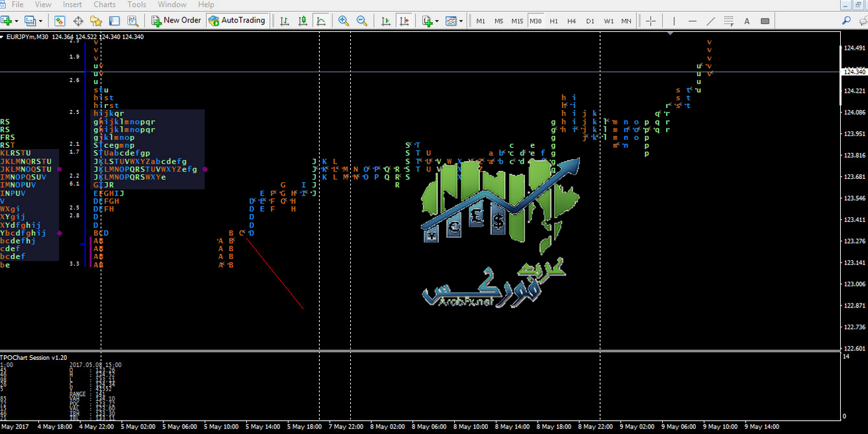The width and height of the screenshot is (868, 434).
Task: Zoom out of the chart
Action: (362, 21)
